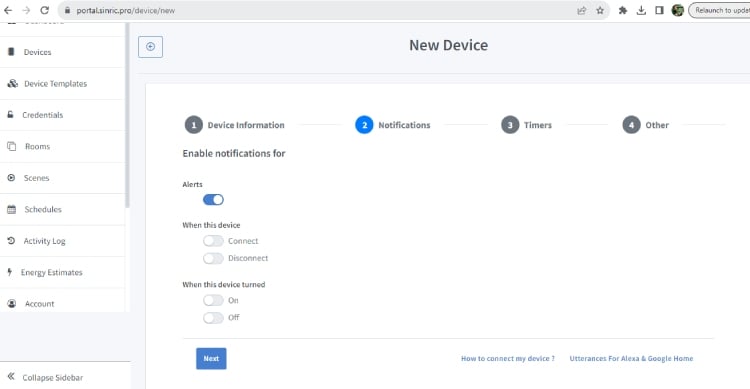Image resolution: width=750 pixels, height=389 pixels.
Task: Click the Energy Estimates bolt icon
Action: [x=10, y=272]
